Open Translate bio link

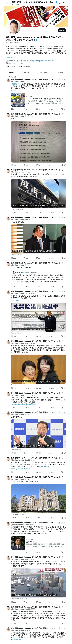(10, 57)
